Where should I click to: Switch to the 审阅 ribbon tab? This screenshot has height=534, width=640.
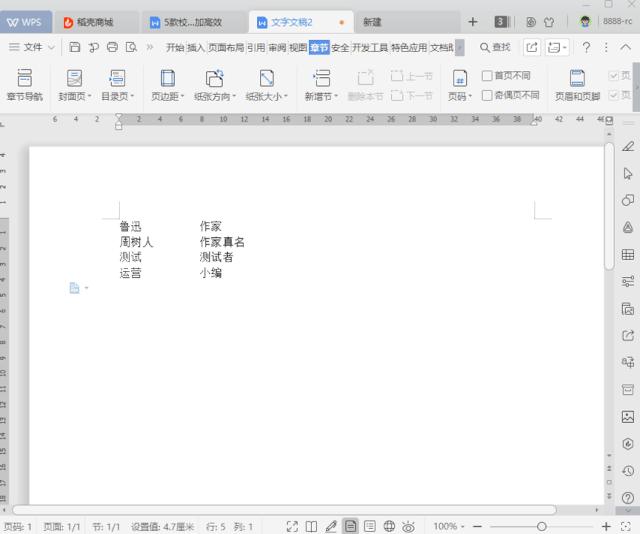pyautogui.click(x=277, y=48)
